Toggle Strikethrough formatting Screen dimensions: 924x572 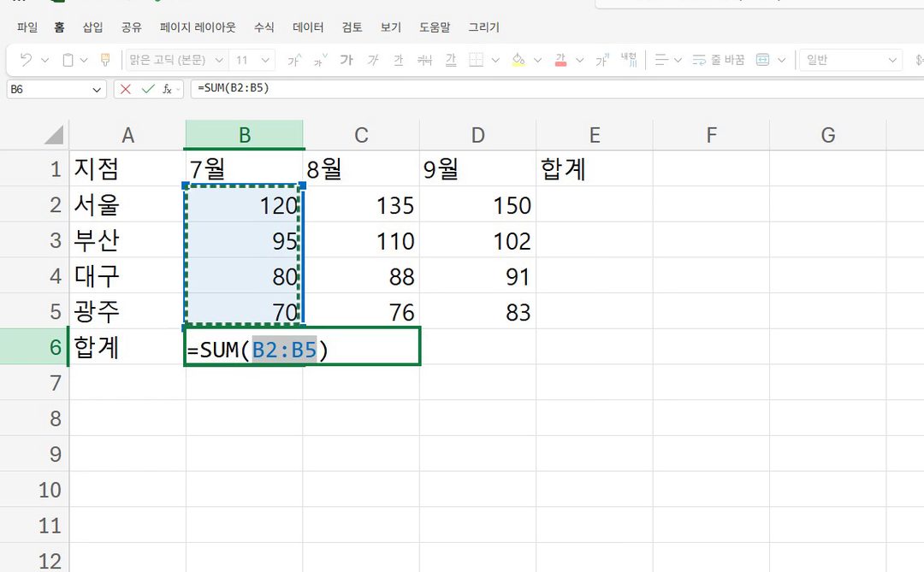point(424,60)
